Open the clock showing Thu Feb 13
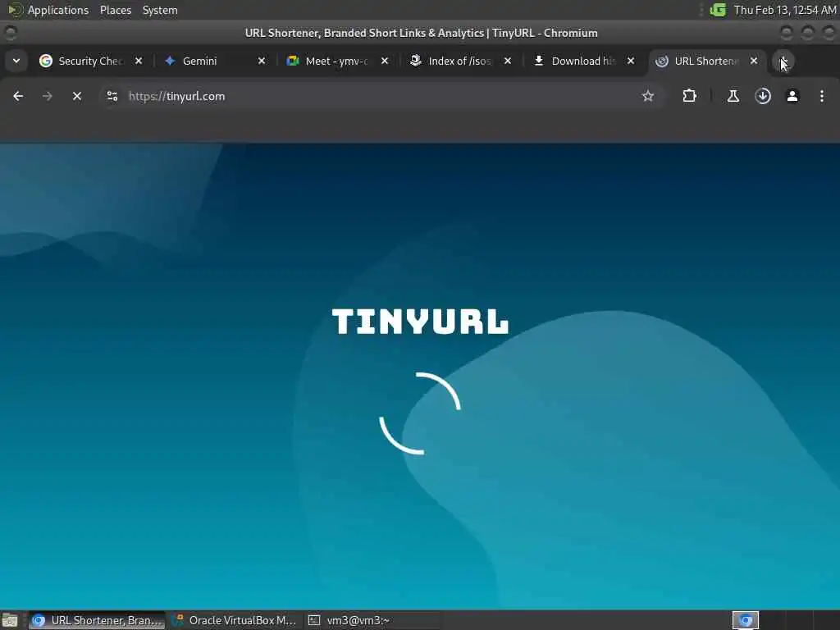This screenshot has height=630, width=840. pyautogui.click(x=785, y=10)
